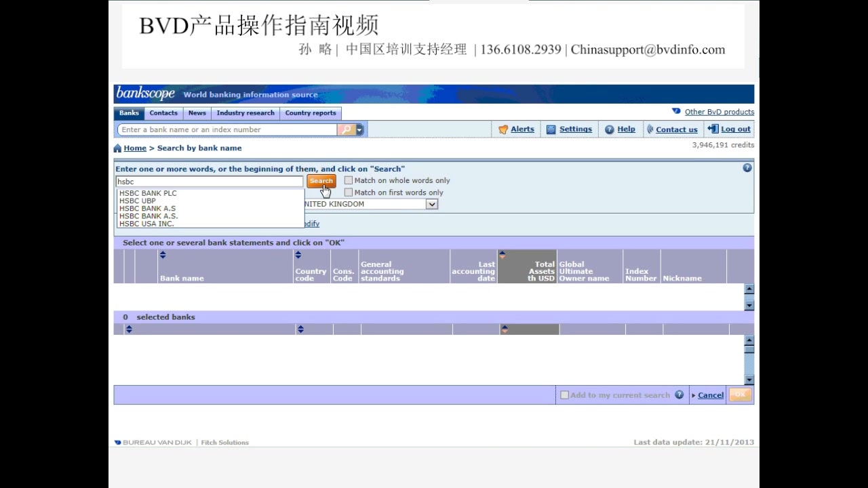
Task: Open the Banks tab
Action: pyautogui.click(x=129, y=113)
